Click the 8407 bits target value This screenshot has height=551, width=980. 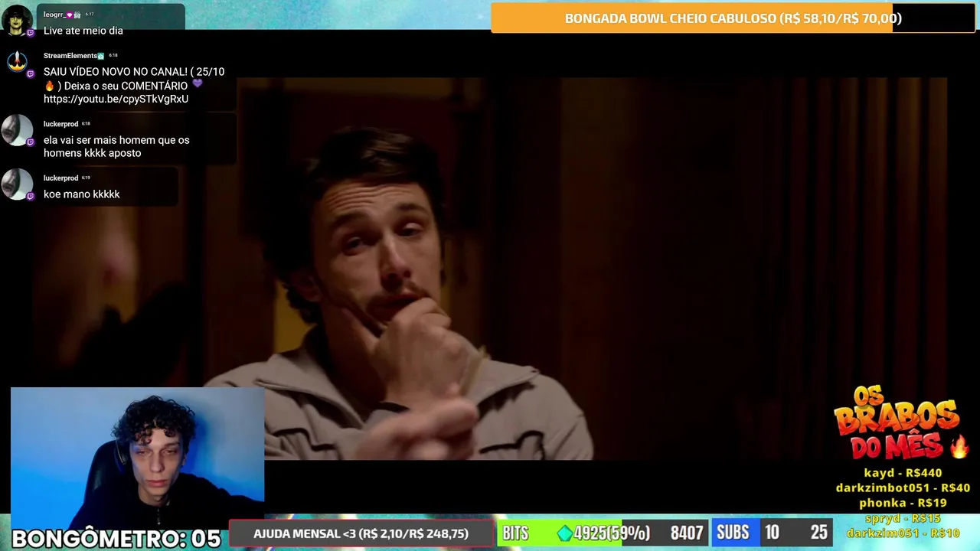687,533
